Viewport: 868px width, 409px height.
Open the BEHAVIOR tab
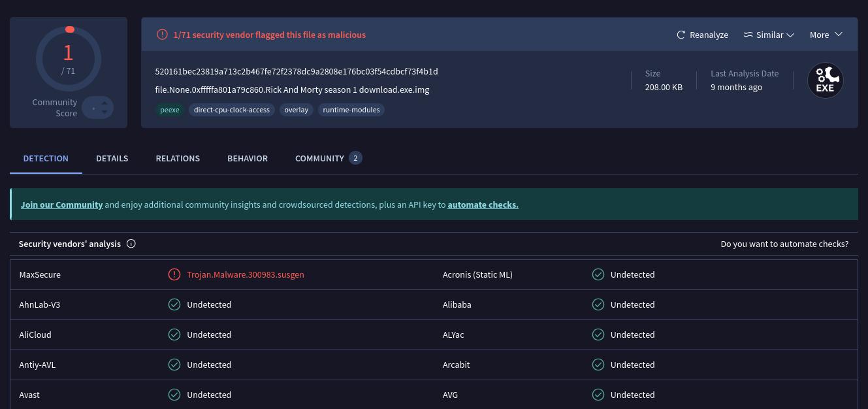[x=248, y=158]
